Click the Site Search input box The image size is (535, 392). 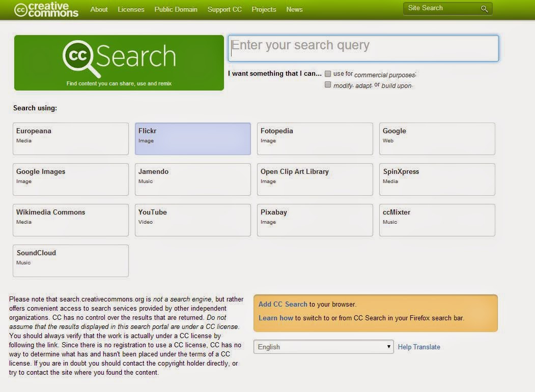[447, 9]
